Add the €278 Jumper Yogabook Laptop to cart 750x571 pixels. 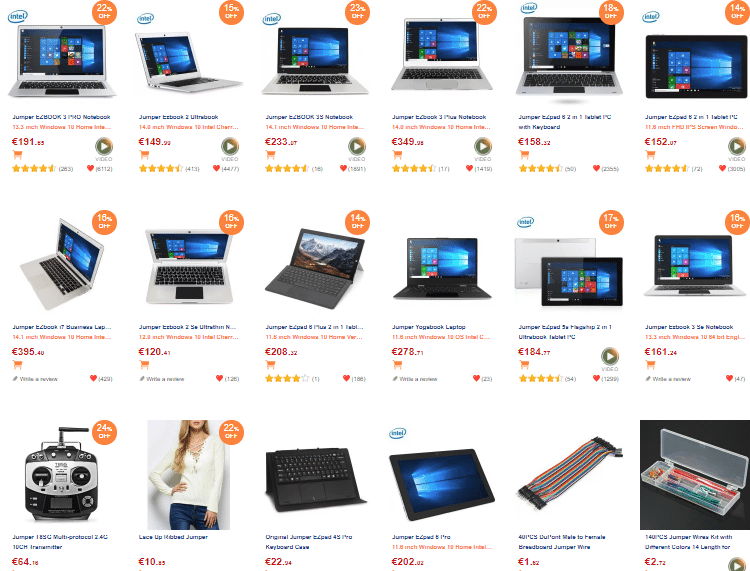point(397,365)
